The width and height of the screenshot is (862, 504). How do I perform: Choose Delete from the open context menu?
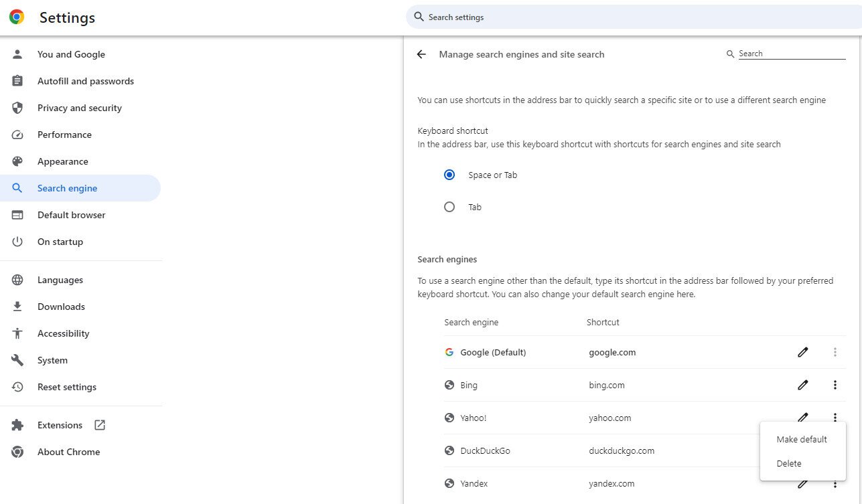click(789, 463)
